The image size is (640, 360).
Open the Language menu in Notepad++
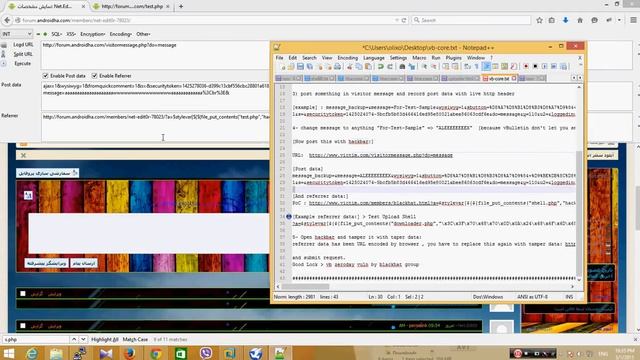pyautogui.click(x=373, y=58)
